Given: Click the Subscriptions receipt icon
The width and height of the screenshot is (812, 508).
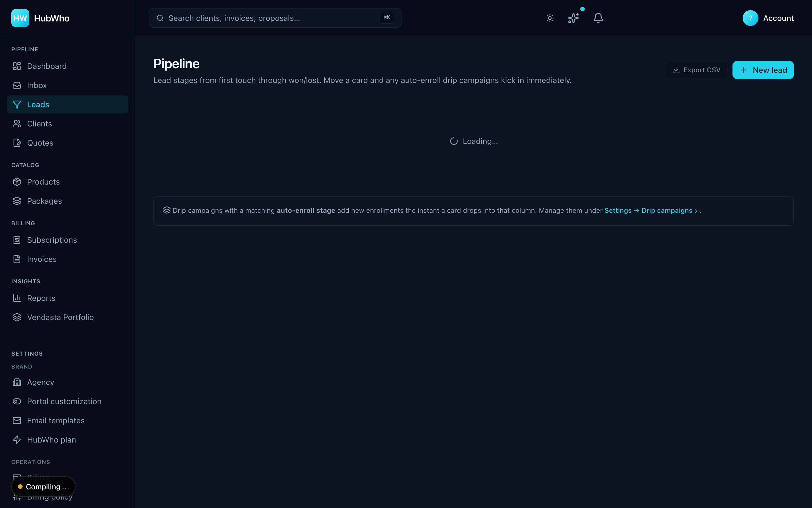Looking at the screenshot, I should pos(17,240).
